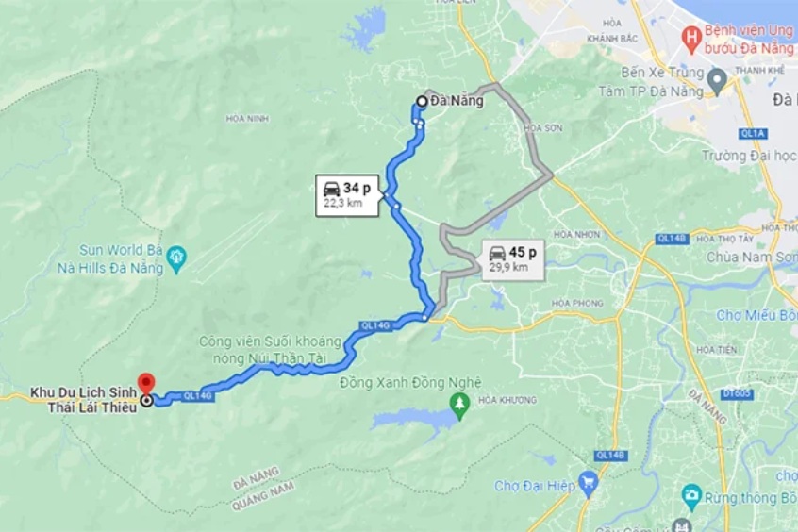Click the Đồng Xanh Đồng Nghê park tree icon

(460, 407)
